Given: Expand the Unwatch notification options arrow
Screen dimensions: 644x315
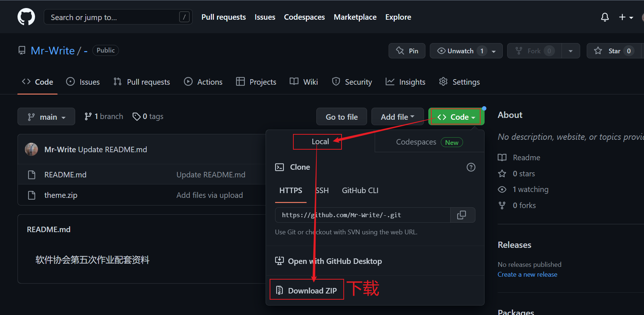Looking at the screenshot, I should [494, 51].
